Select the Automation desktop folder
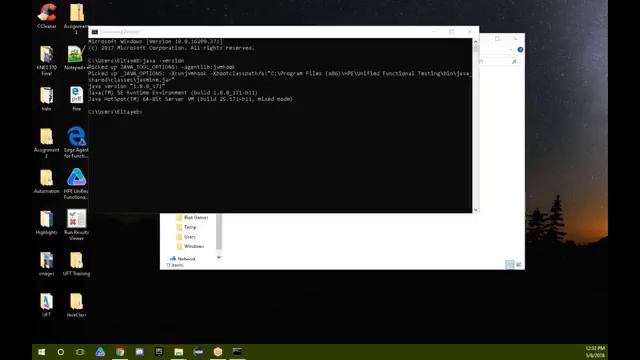Screen dimensions: 640x360 tap(47, 181)
